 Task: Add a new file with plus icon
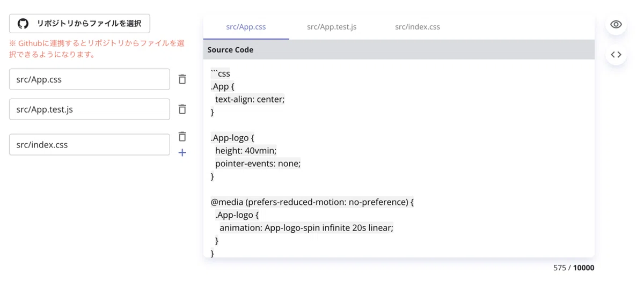pos(182,153)
